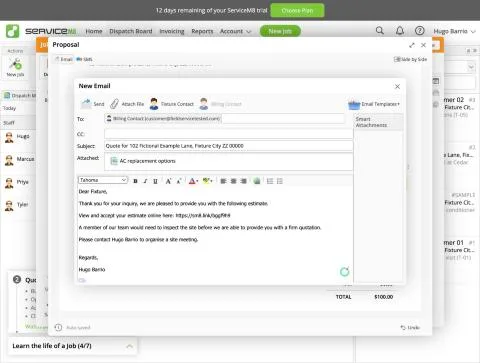The width and height of the screenshot is (480, 363).
Task: Open the Dispatch Board menu item
Action: click(x=131, y=31)
